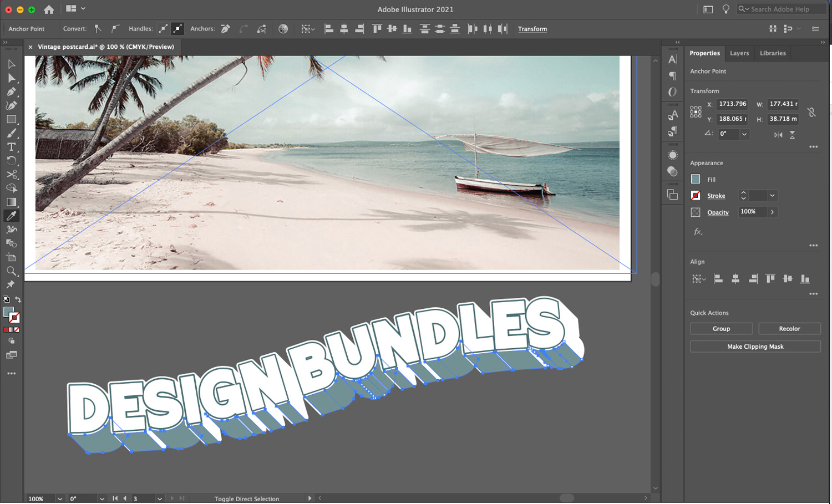Open the Opacity link in Appearance
The image size is (832, 504).
(718, 212)
